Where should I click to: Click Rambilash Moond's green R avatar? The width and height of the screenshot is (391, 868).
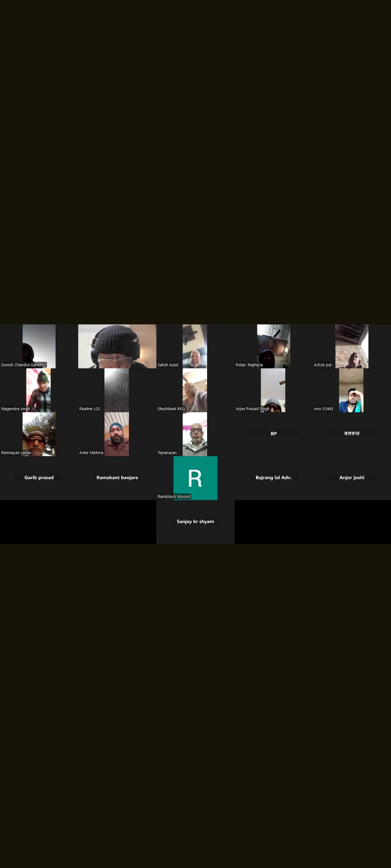coord(195,478)
